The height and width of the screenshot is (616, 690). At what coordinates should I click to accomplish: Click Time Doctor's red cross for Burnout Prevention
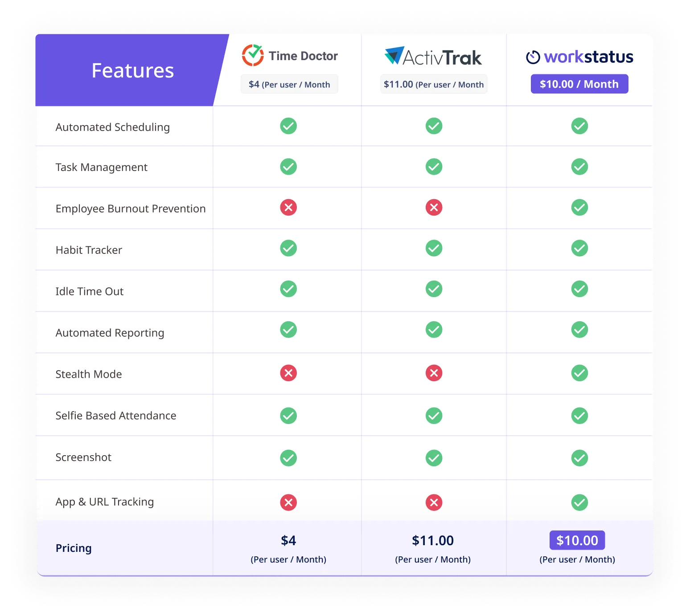tap(288, 208)
